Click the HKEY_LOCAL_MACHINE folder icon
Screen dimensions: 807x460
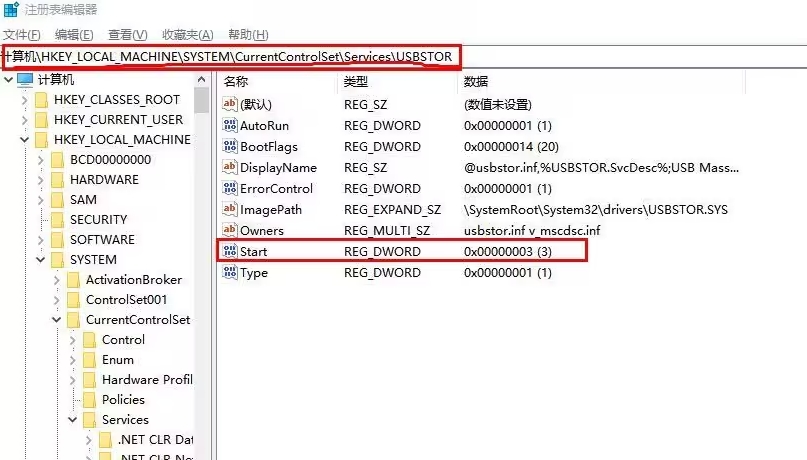(x=41, y=140)
